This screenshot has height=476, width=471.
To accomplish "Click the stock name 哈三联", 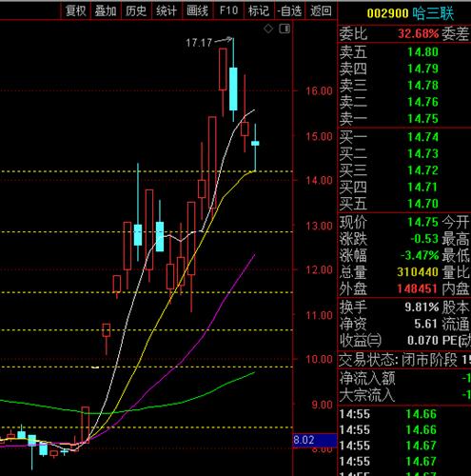I will pos(433,13).
